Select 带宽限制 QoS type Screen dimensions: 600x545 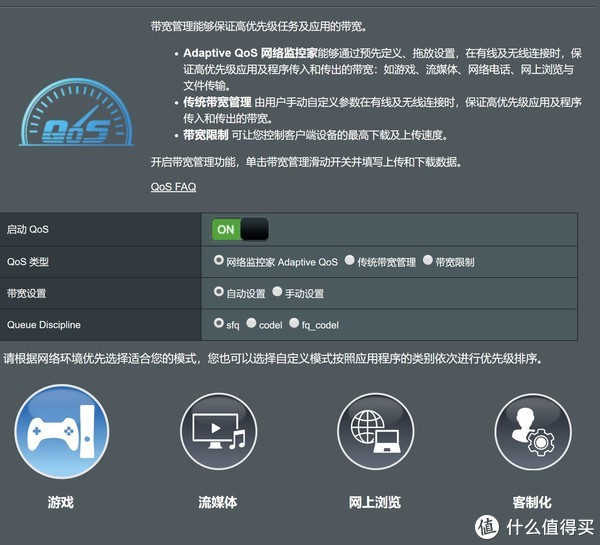427,260
